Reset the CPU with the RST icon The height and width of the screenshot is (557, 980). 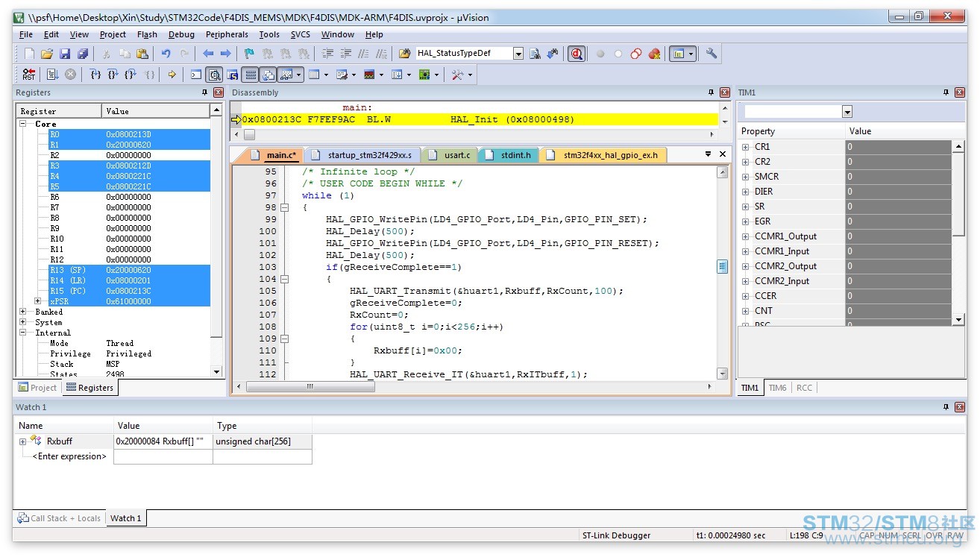point(28,75)
